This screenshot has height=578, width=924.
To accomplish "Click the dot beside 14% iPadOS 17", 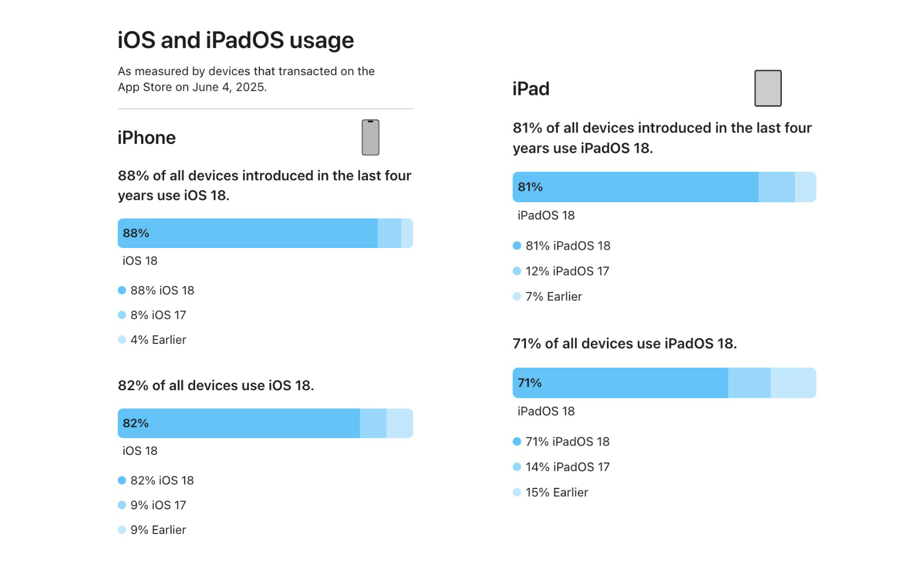I will tap(517, 467).
